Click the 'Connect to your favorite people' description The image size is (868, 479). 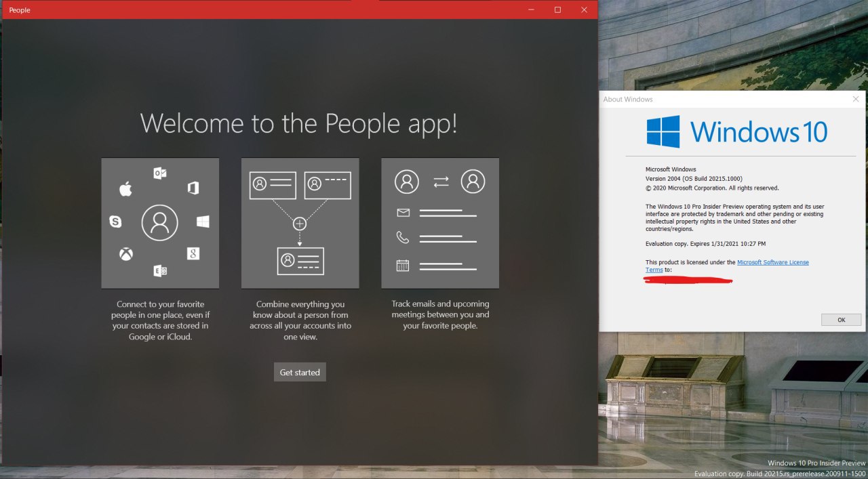160,320
